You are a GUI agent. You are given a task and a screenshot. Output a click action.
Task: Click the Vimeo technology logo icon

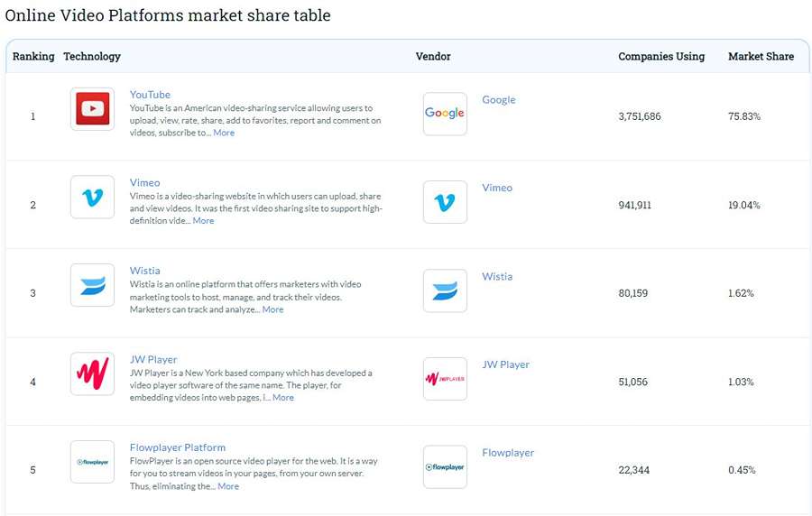tap(92, 198)
